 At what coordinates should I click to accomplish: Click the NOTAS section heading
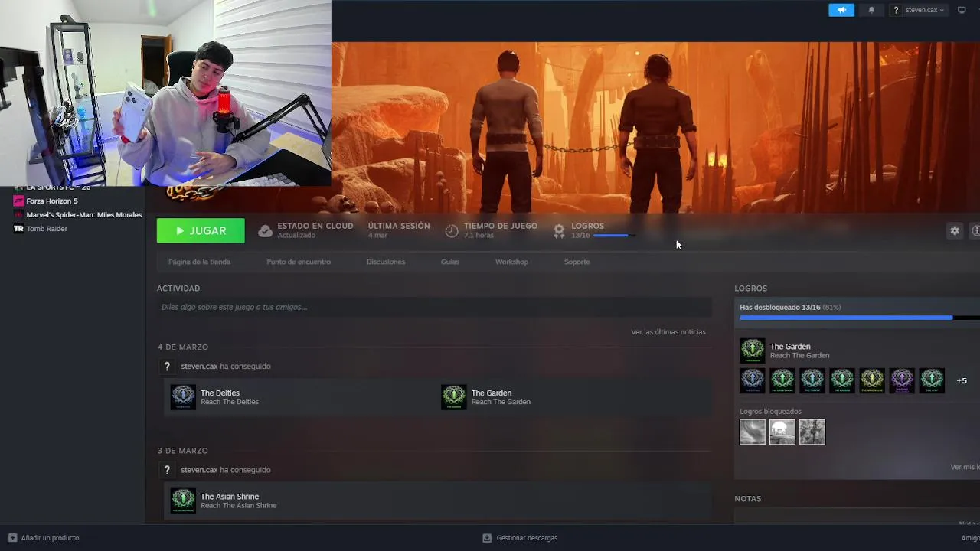pos(748,499)
